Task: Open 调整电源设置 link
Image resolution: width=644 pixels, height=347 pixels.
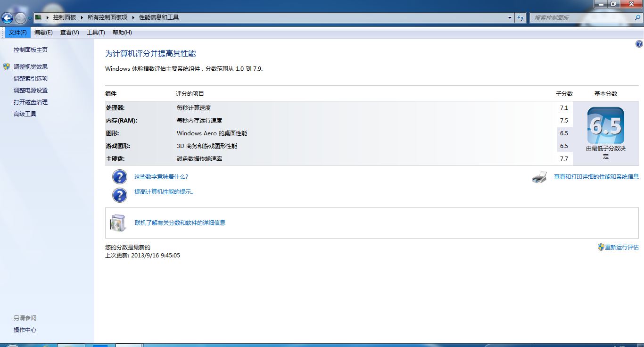Action: 31,90
